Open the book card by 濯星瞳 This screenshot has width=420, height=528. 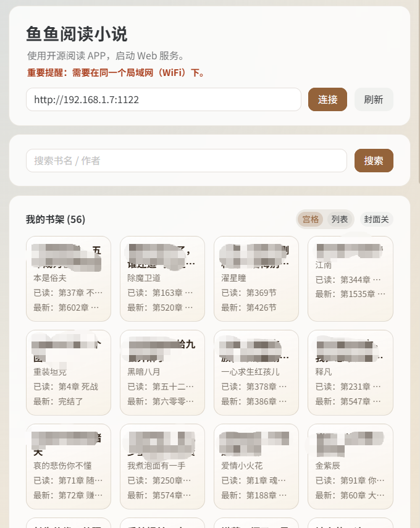(256, 279)
